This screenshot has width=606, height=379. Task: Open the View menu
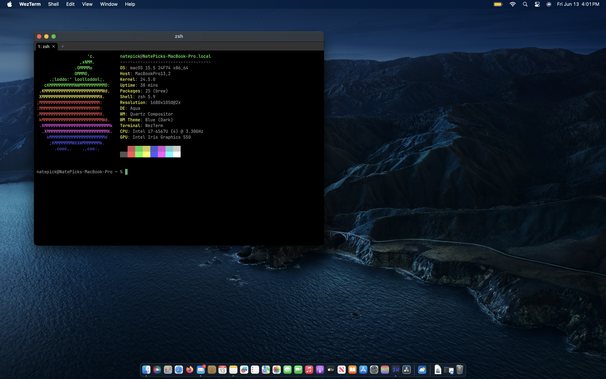coord(87,4)
